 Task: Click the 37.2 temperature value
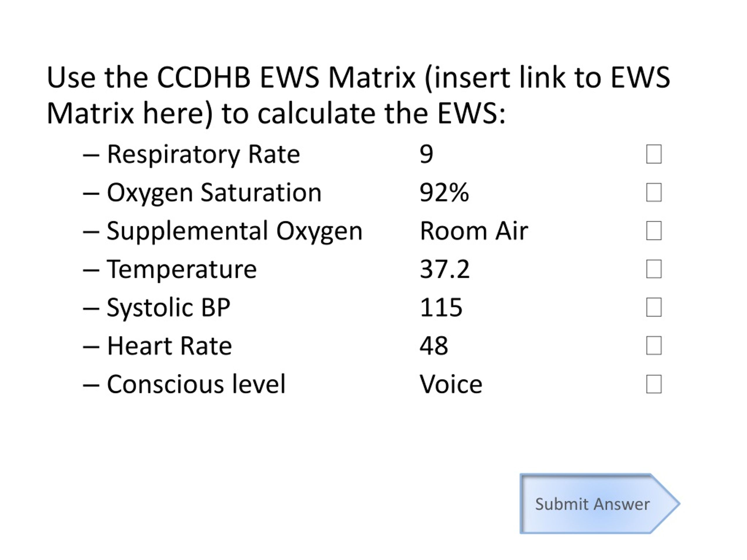[x=444, y=269]
